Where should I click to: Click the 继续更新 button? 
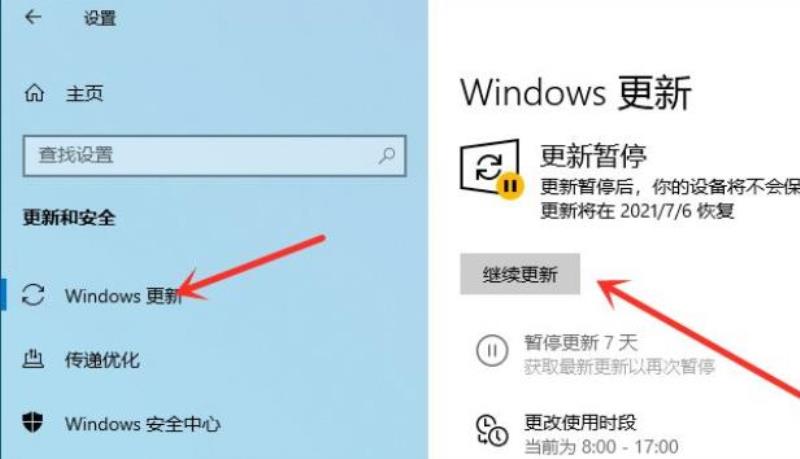click(520, 274)
